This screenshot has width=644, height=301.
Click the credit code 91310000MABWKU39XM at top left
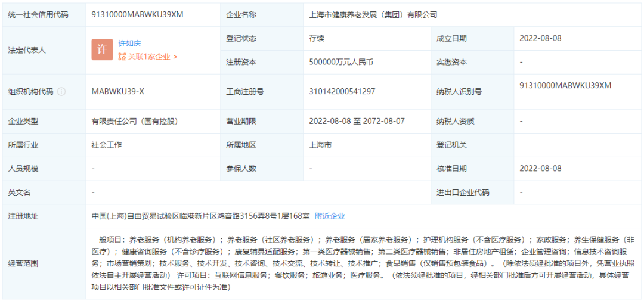coord(137,14)
